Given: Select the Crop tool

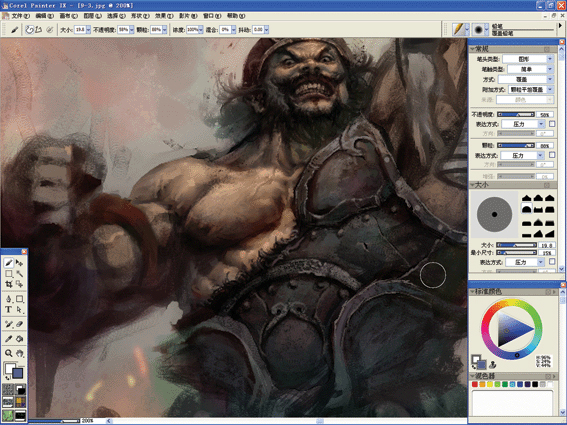Looking at the screenshot, I should 9,284.
